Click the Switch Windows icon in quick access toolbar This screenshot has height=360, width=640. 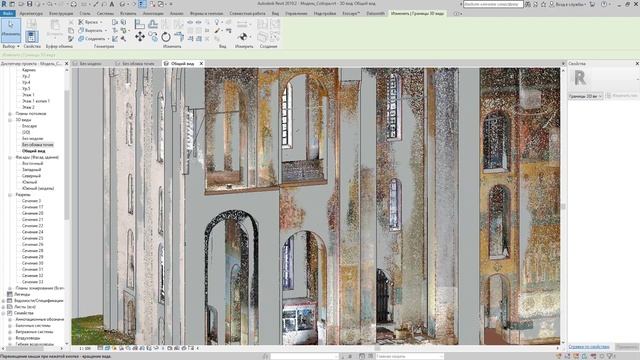[x=161, y=4]
